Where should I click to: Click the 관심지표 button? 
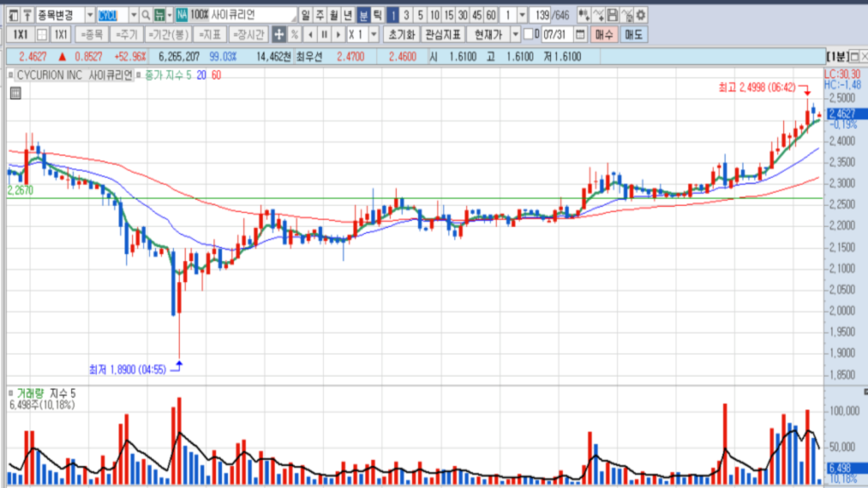pyautogui.click(x=442, y=35)
